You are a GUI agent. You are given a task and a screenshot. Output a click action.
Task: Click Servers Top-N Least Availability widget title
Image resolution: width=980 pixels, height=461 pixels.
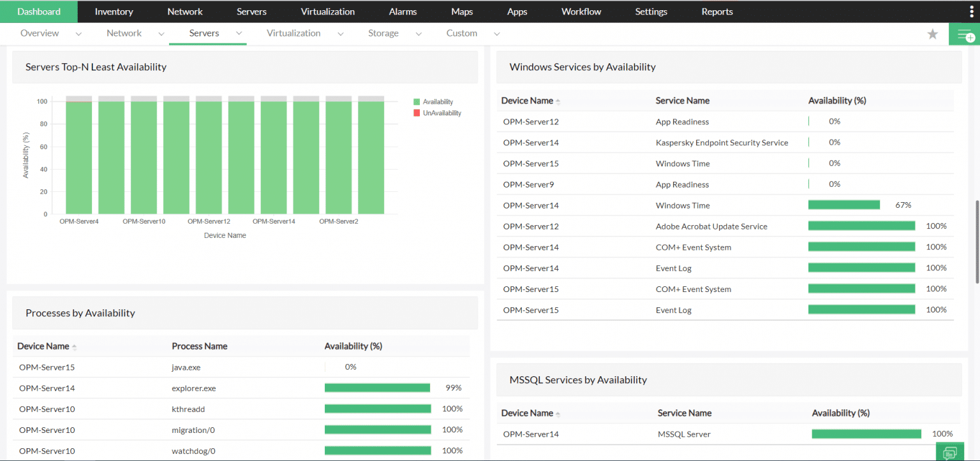pyautogui.click(x=96, y=67)
